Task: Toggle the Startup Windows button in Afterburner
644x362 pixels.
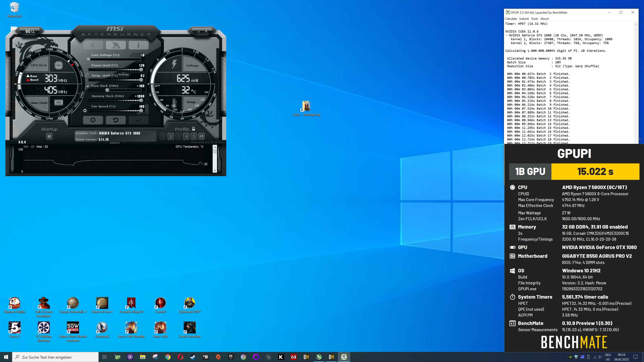Action: coord(49,136)
